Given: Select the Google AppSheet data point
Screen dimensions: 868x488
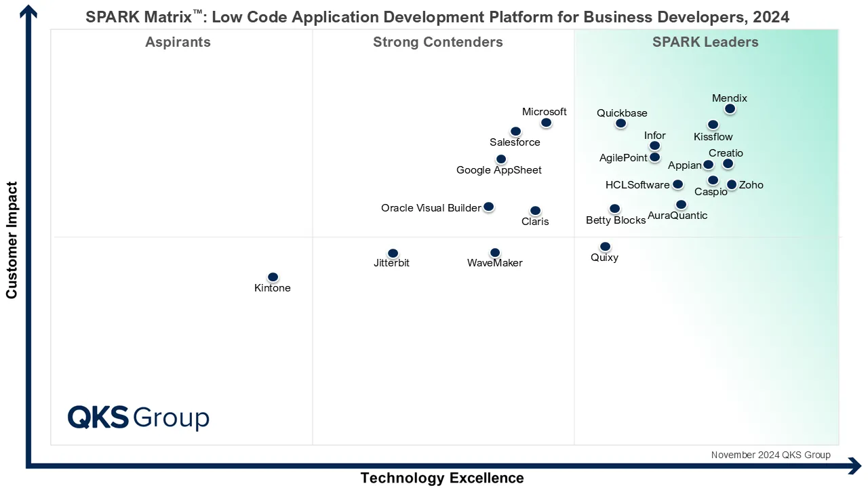Looking at the screenshot, I should pyautogui.click(x=501, y=159).
